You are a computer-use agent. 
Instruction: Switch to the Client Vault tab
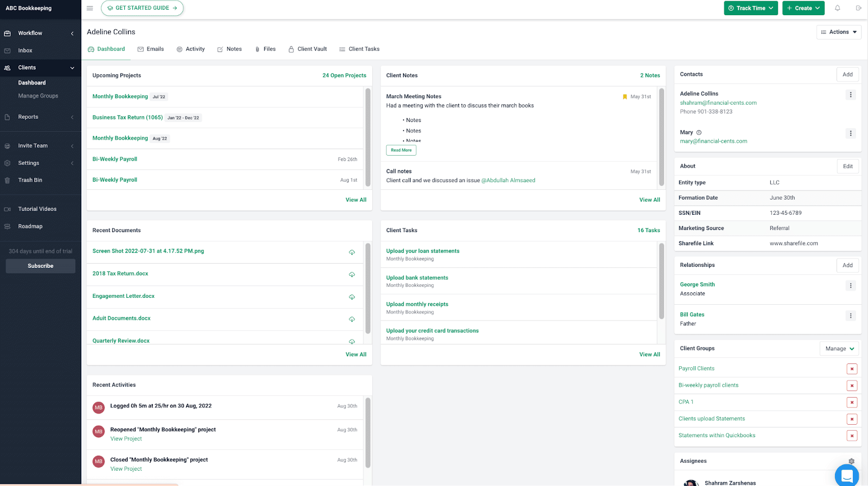[308, 49]
